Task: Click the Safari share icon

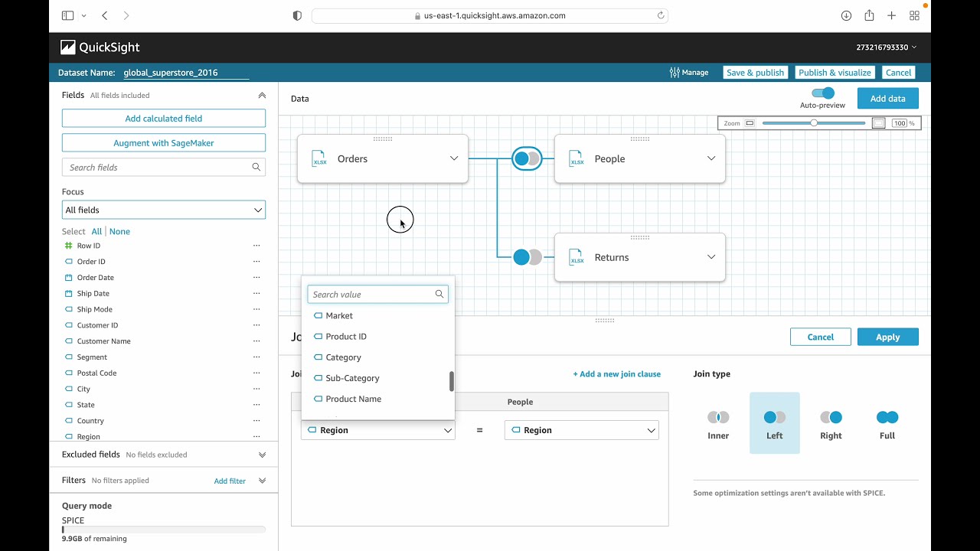Action: pos(869,15)
